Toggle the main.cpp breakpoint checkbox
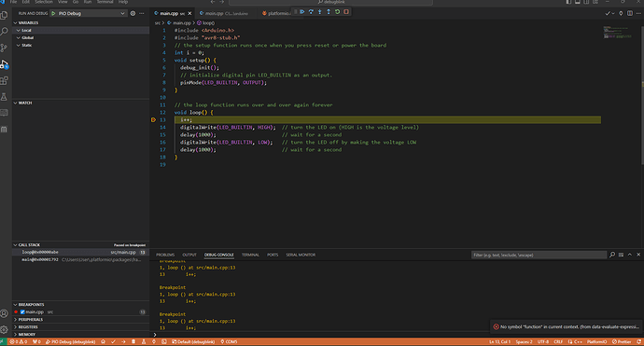 22,311
